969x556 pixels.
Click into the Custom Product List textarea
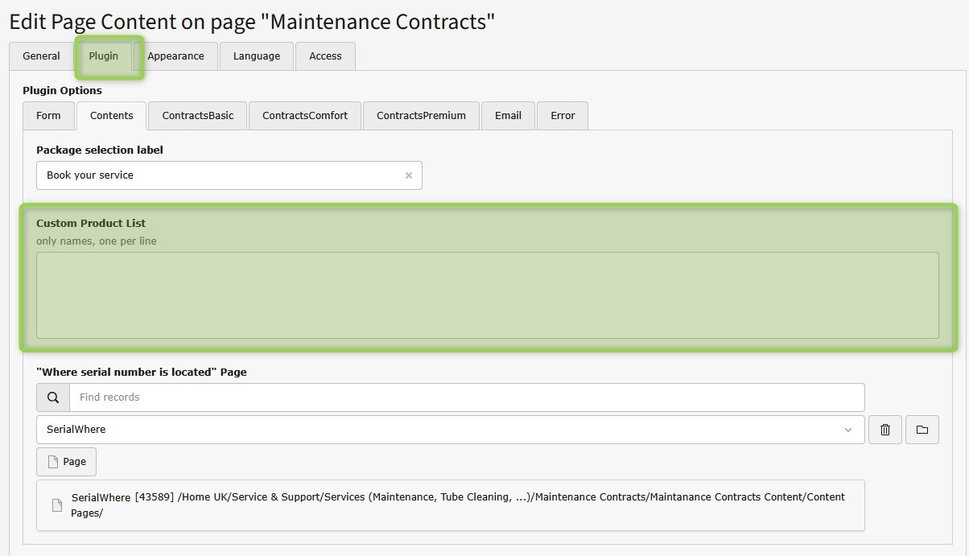(487, 295)
